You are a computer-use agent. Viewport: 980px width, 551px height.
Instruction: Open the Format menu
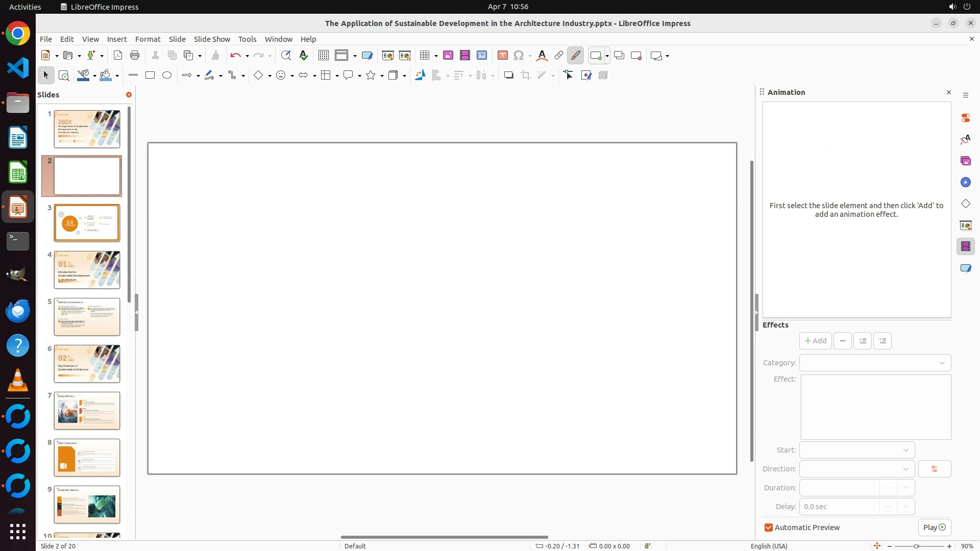point(148,39)
